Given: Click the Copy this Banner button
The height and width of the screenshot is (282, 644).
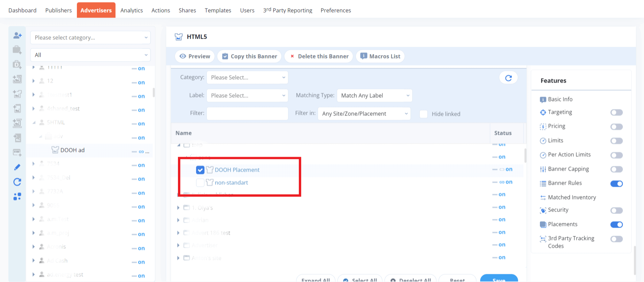Looking at the screenshot, I should click(x=249, y=56).
